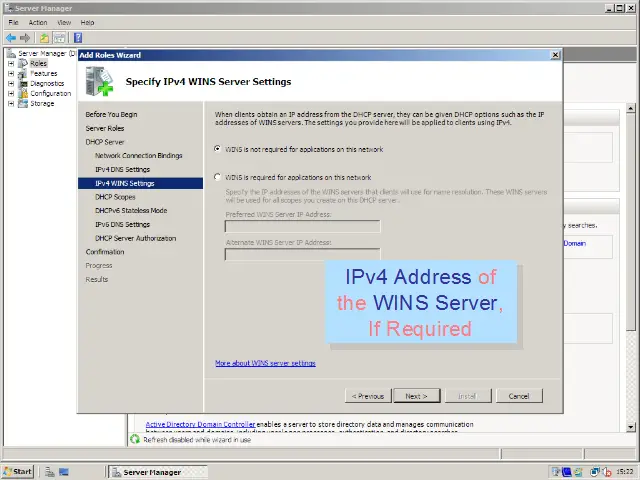Click the Server Manager root node icon
Screen dimensions: 640x480
tap(11, 53)
